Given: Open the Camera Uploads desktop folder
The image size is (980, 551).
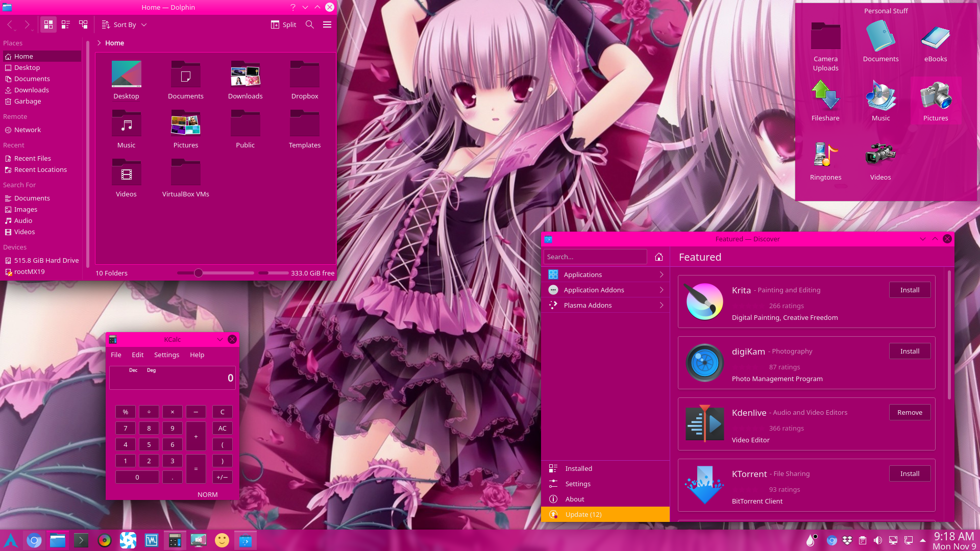Looking at the screenshot, I should pos(825,46).
